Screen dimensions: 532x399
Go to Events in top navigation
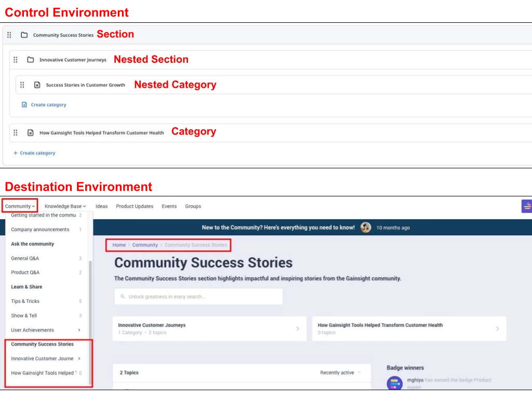169,206
